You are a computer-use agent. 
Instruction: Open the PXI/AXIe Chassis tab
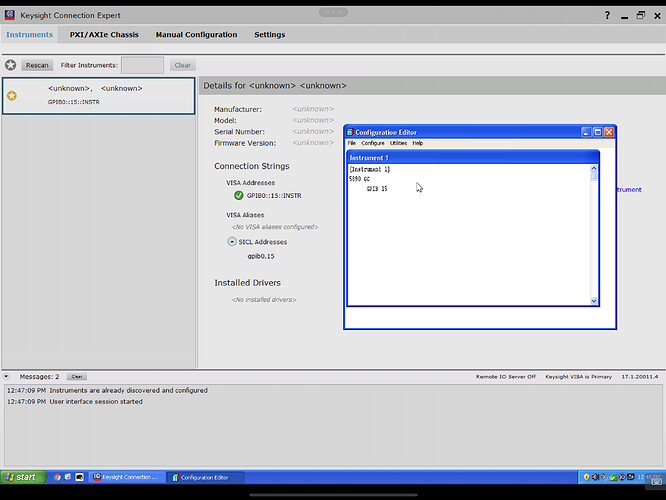click(x=104, y=35)
